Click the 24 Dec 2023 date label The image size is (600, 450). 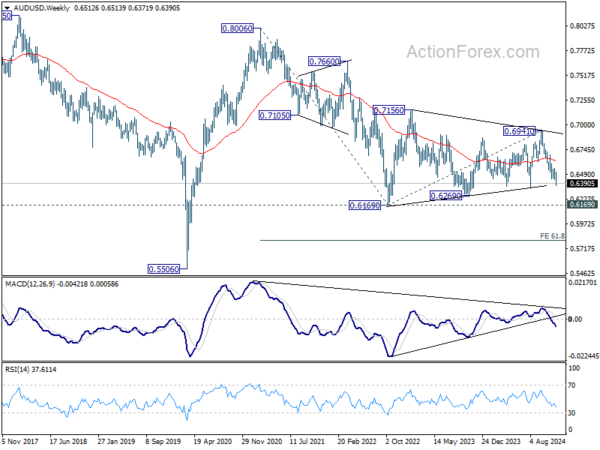pos(501,442)
